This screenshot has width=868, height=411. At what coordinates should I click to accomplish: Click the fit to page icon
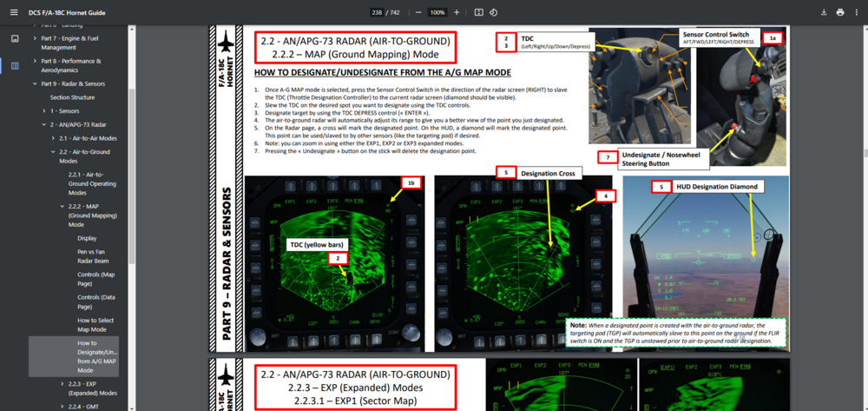click(x=479, y=12)
